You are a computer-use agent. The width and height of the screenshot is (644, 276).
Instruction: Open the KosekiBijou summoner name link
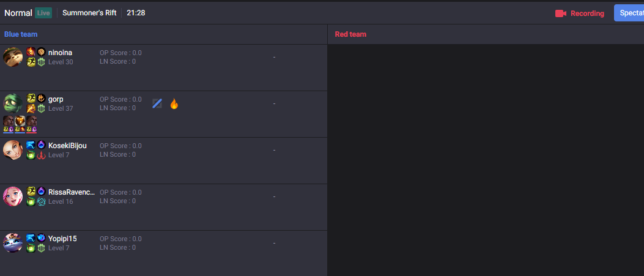[x=67, y=146]
